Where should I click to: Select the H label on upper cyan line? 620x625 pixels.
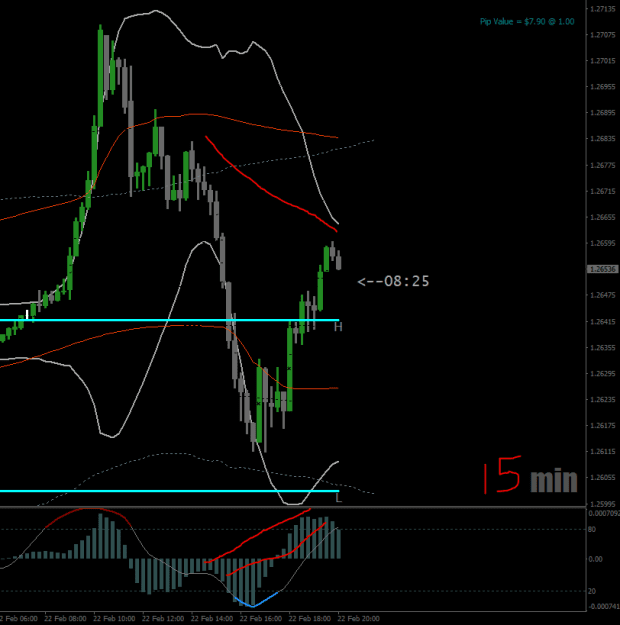point(338,327)
